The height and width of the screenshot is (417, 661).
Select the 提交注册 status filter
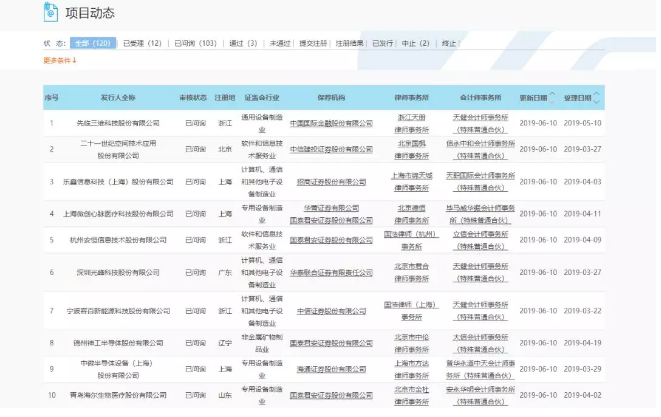(314, 44)
